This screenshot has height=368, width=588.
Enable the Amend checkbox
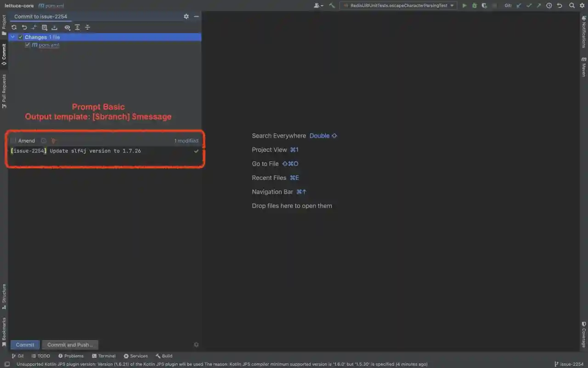click(13, 141)
